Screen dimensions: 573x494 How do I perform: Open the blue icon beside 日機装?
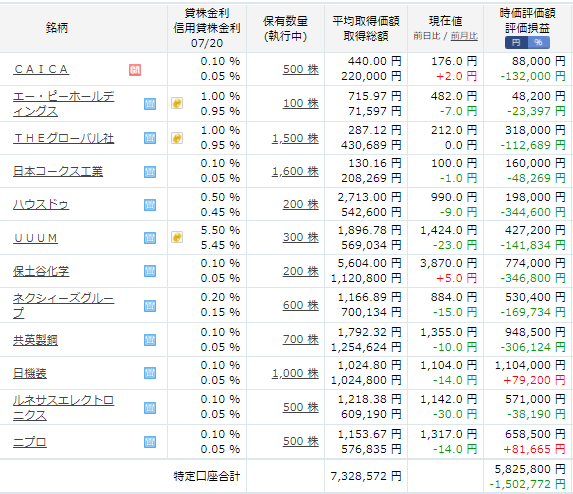click(x=150, y=373)
